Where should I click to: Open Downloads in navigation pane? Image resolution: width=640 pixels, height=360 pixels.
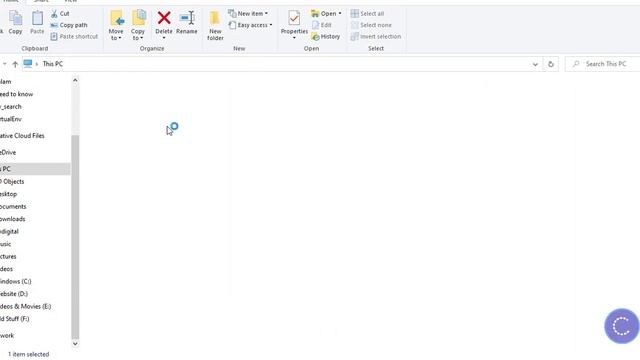13,219
